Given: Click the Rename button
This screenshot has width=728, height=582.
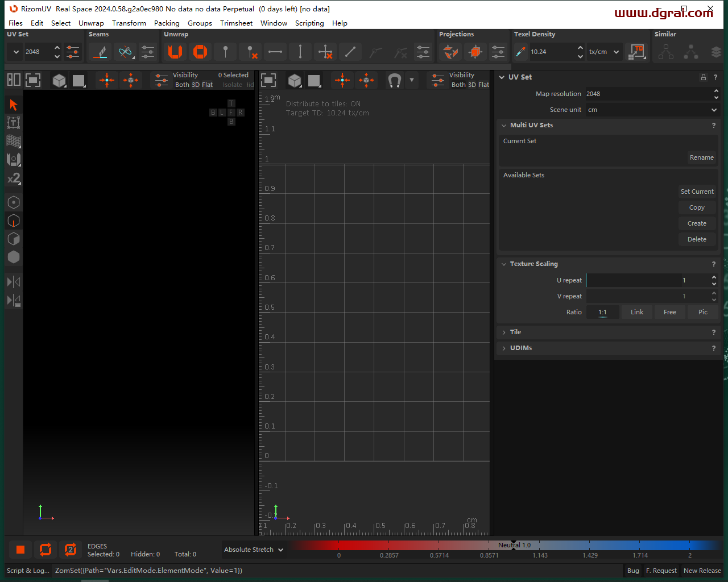Looking at the screenshot, I should (702, 157).
